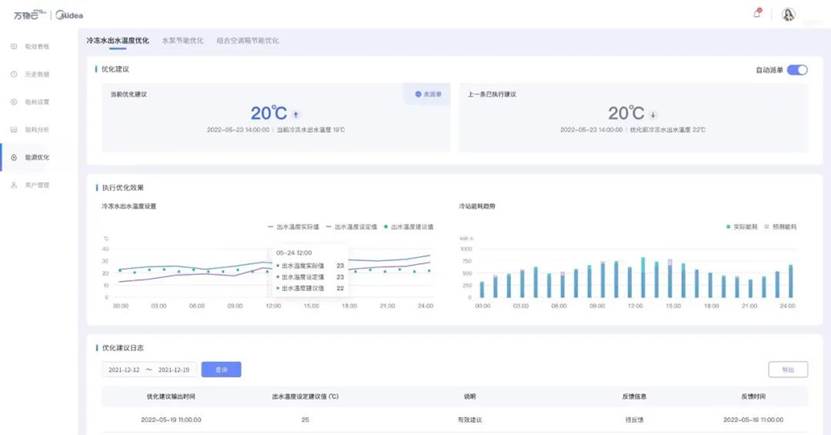This screenshot has height=435, width=831.
Task: Click the 未派单 status badge
Action: [x=428, y=94]
